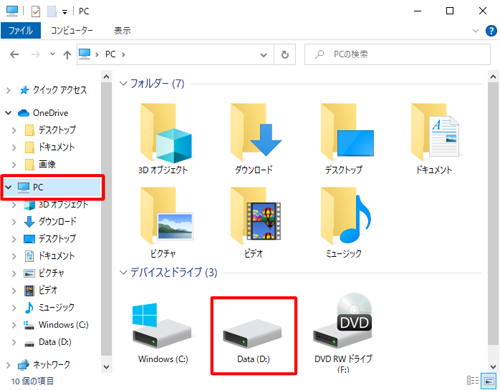The image size is (500, 390).
Task: Click navigation pane scrollbar up arrow
Action: click(106, 77)
